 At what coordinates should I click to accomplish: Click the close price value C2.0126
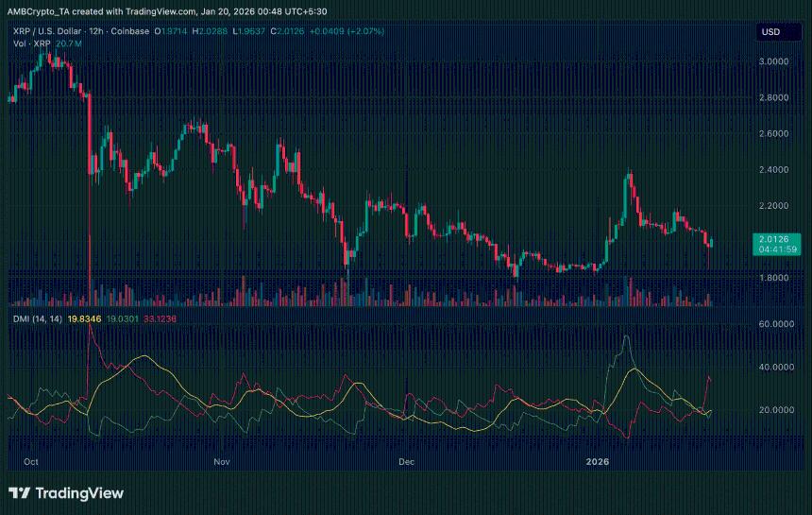tap(287, 31)
